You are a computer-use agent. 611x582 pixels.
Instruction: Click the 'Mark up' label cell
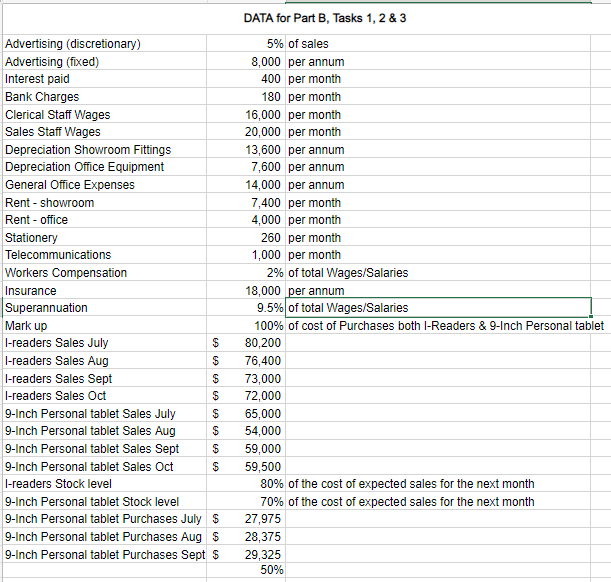tap(104, 326)
